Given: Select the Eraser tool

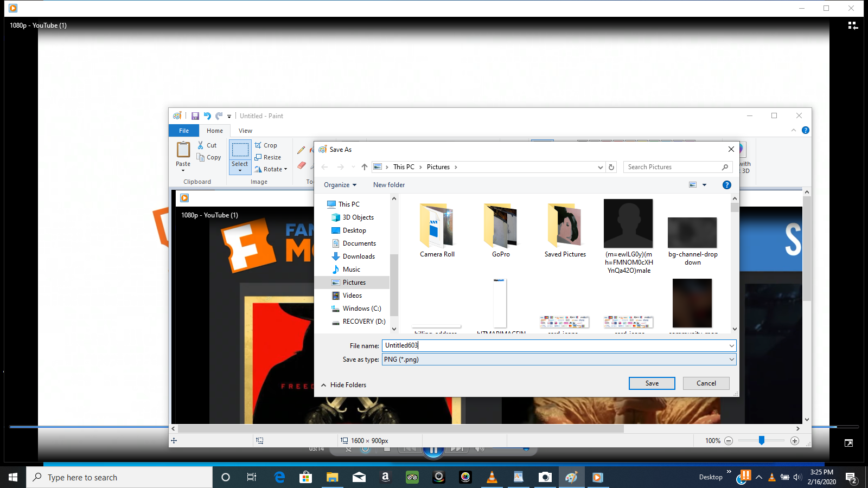Looking at the screenshot, I should [302, 166].
